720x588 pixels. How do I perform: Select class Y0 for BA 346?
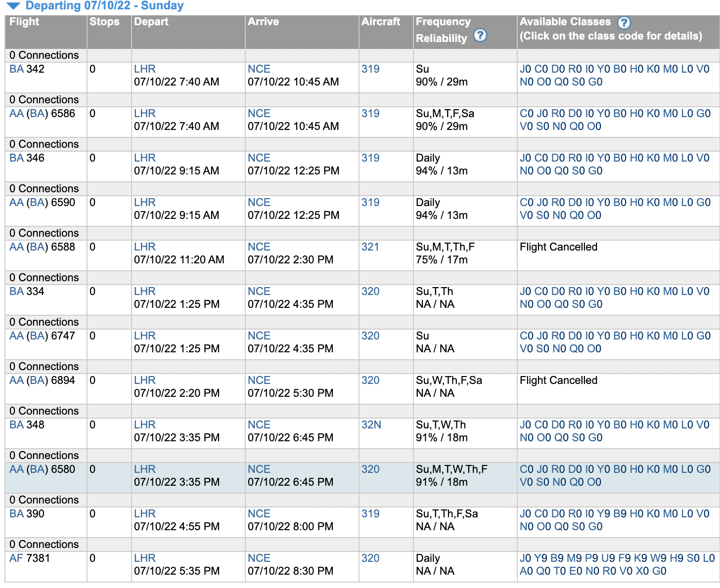pyautogui.click(x=603, y=158)
